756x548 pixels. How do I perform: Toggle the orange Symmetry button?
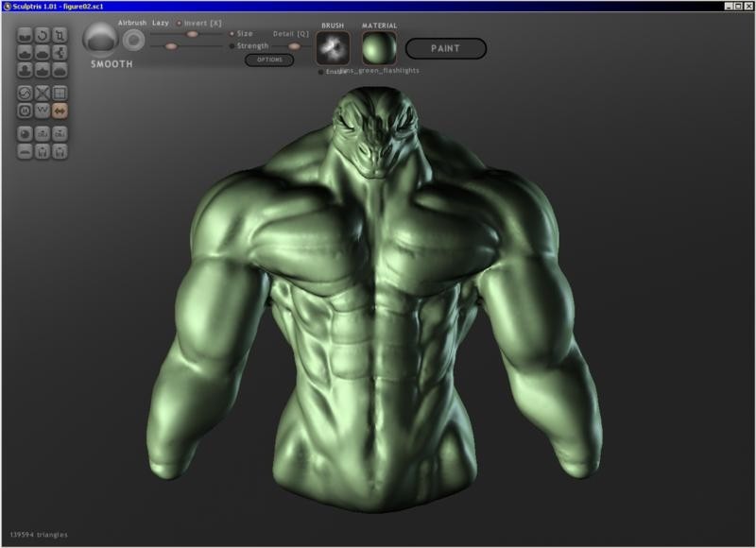tap(60, 111)
